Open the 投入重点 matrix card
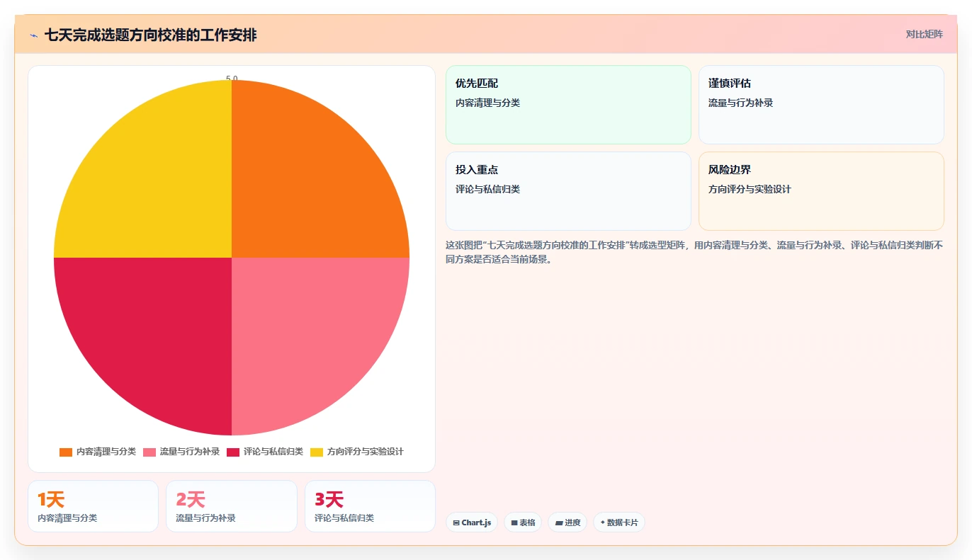 tap(568, 191)
